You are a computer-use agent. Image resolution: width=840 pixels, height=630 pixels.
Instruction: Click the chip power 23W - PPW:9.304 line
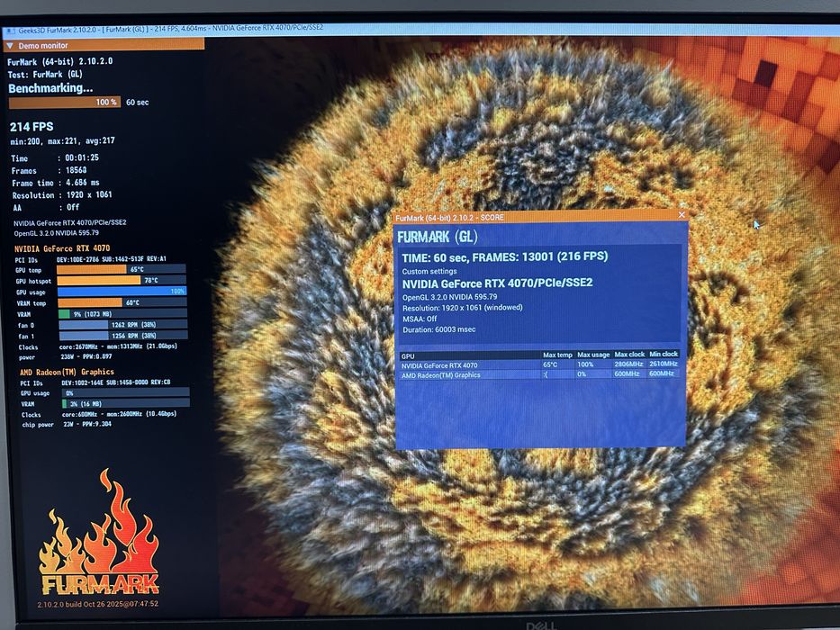pyautogui.click(x=67, y=424)
